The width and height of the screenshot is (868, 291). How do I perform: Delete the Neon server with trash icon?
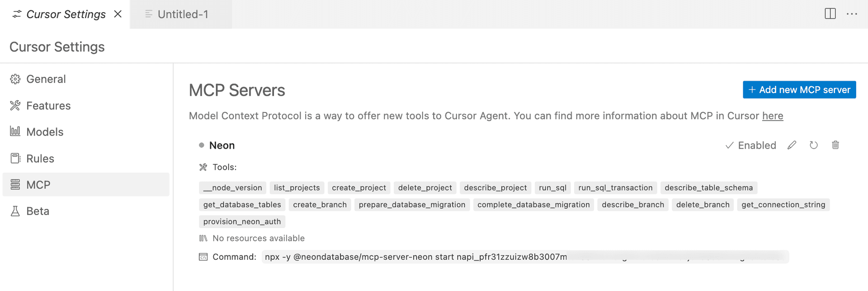(x=835, y=145)
